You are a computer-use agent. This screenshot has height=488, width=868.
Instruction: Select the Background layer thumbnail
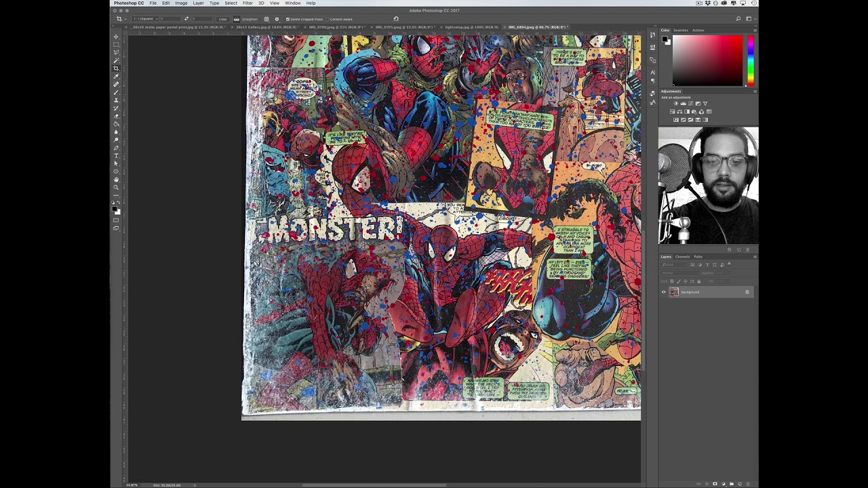[674, 292]
